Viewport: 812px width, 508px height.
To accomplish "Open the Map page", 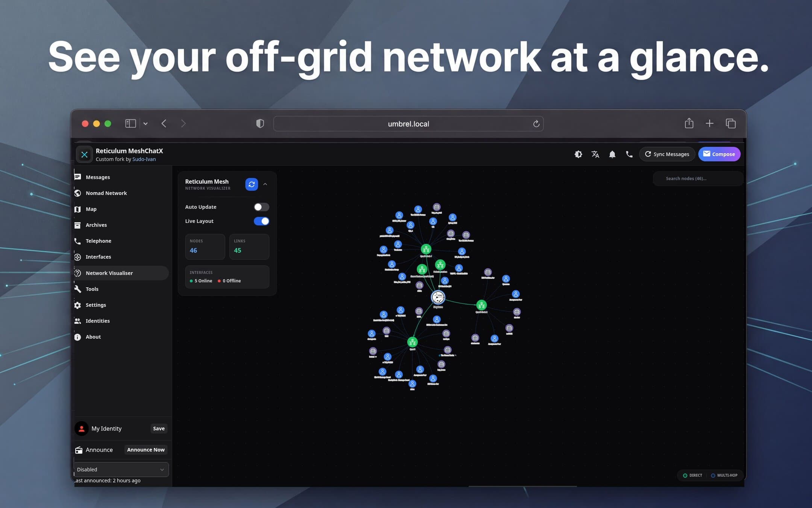I will (x=121, y=209).
